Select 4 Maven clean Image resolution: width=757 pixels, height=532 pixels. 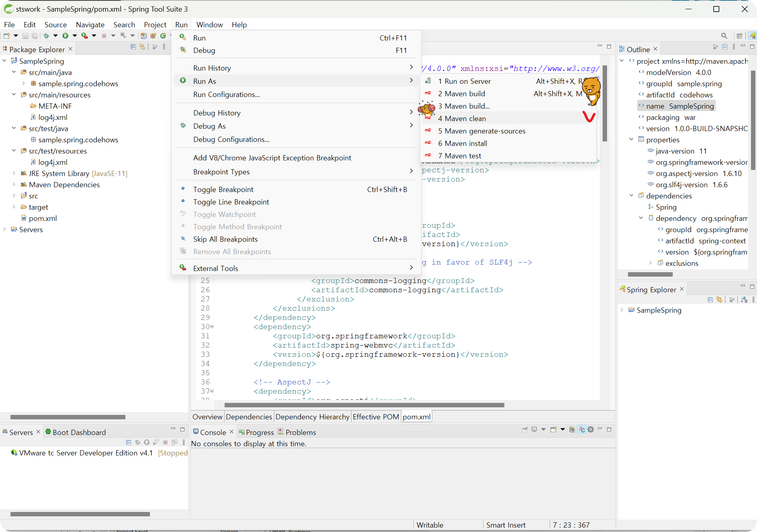click(508, 118)
